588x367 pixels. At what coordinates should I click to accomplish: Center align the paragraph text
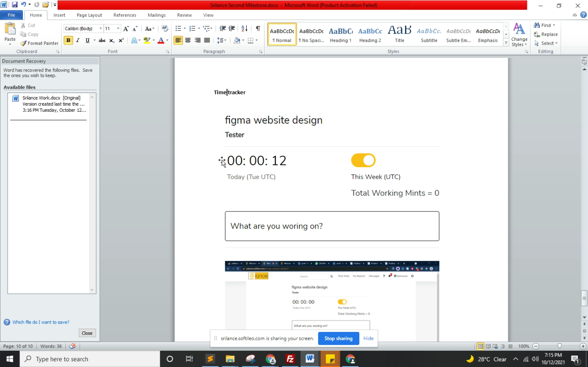[188, 40]
